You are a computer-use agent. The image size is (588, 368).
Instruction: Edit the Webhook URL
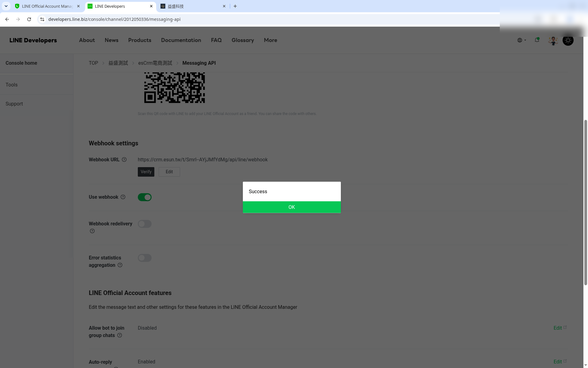[169, 172]
